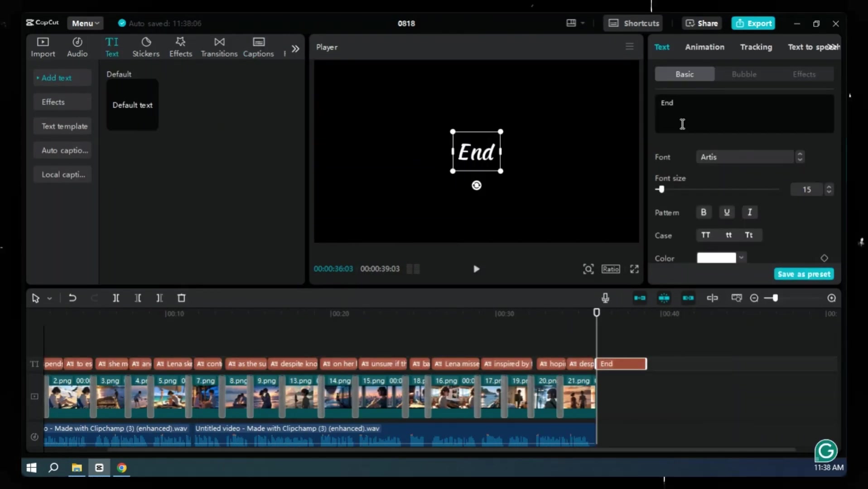868x489 pixels.
Task: Play the video in the player
Action: click(x=476, y=269)
